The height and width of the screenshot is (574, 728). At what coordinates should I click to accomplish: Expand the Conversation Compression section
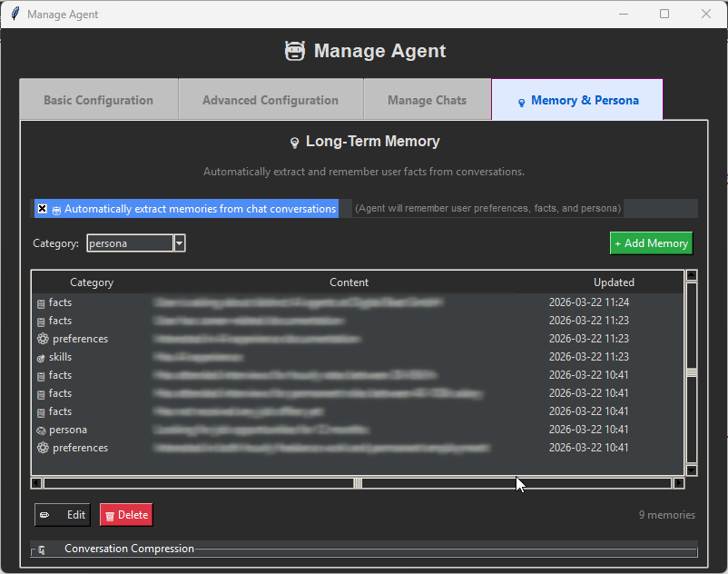tap(129, 549)
